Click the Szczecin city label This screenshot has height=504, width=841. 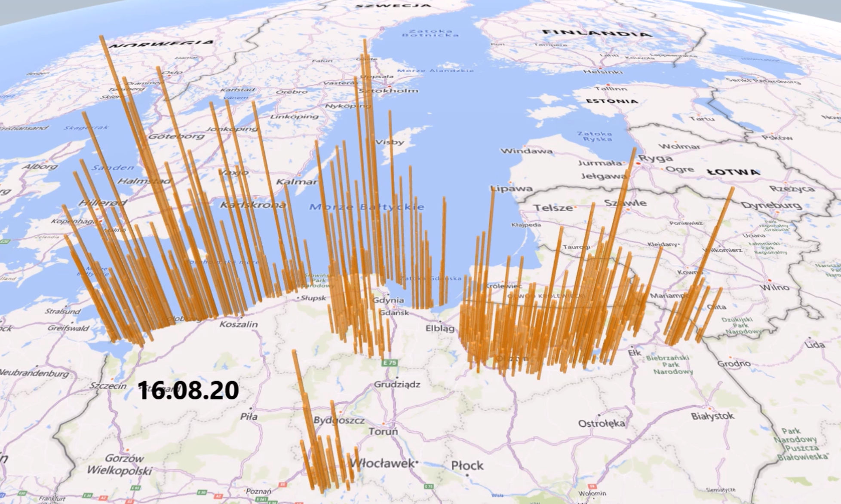pos(107,386)
